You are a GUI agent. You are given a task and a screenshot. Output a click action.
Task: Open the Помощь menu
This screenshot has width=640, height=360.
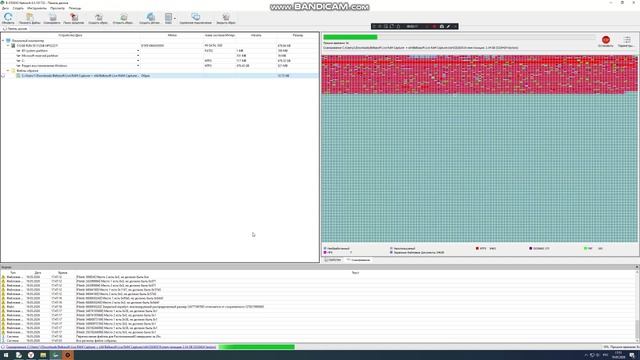[x=75, y=8]
